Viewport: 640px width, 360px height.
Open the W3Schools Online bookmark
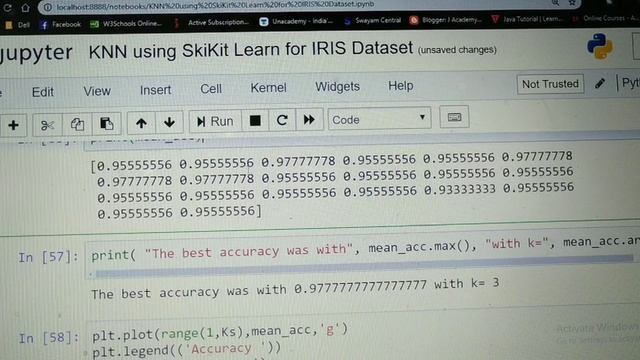click(126, 24)
